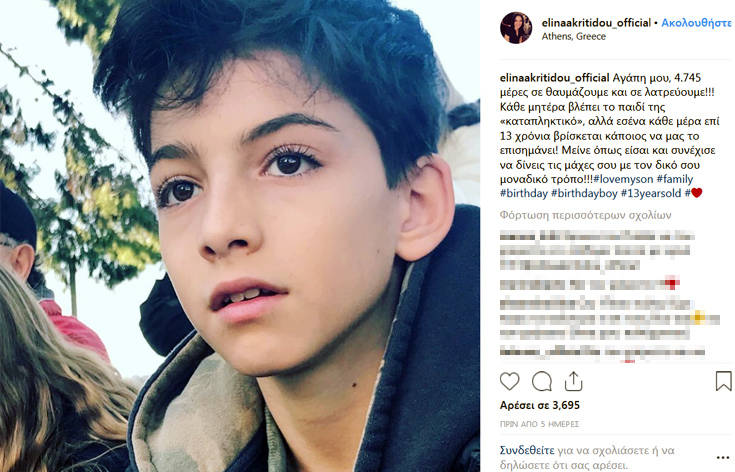735x472 pixels.
Task: Click the ΠΡΙΝ ΑΠΟ 5 ΗΜΕΡΕΣ timestamp
Action: point(539,424)
